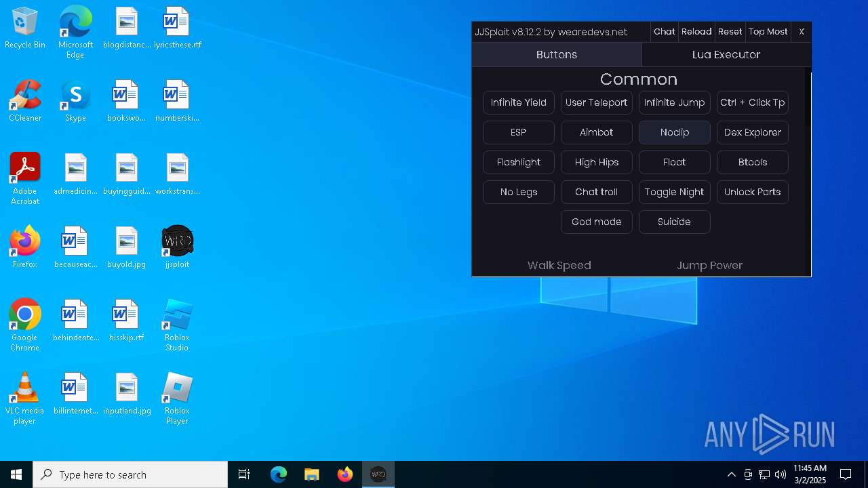This screenshot has height=488, width=868.
Task: Open CCleaner desktop shortcut
Action: 24,101
